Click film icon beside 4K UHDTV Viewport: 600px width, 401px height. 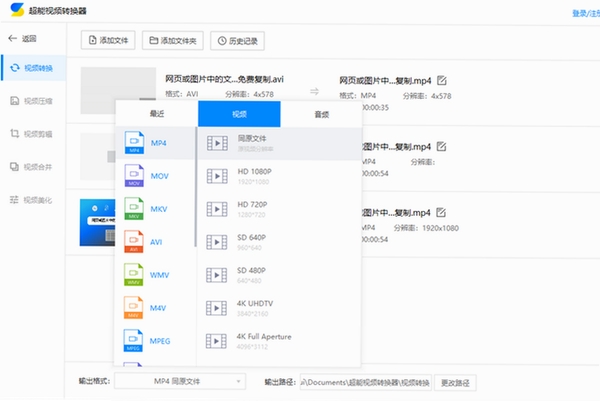click(217, 308)
